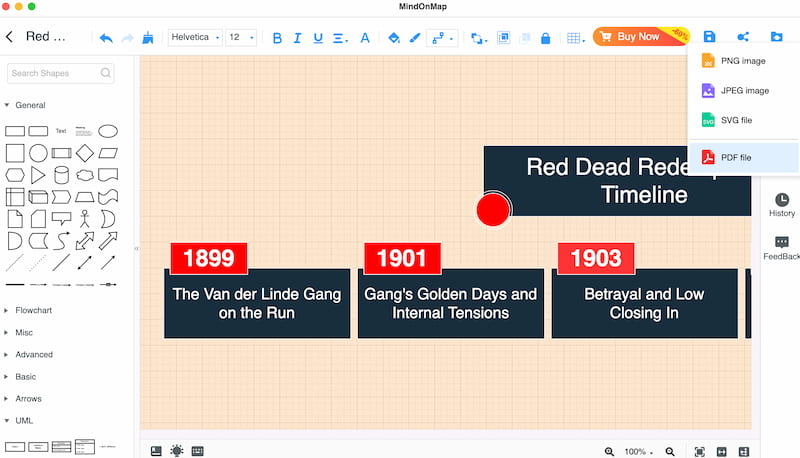The width and height of the screenshot is (800, 458).
Task: Click the share icon
Action: pos(743,36)
